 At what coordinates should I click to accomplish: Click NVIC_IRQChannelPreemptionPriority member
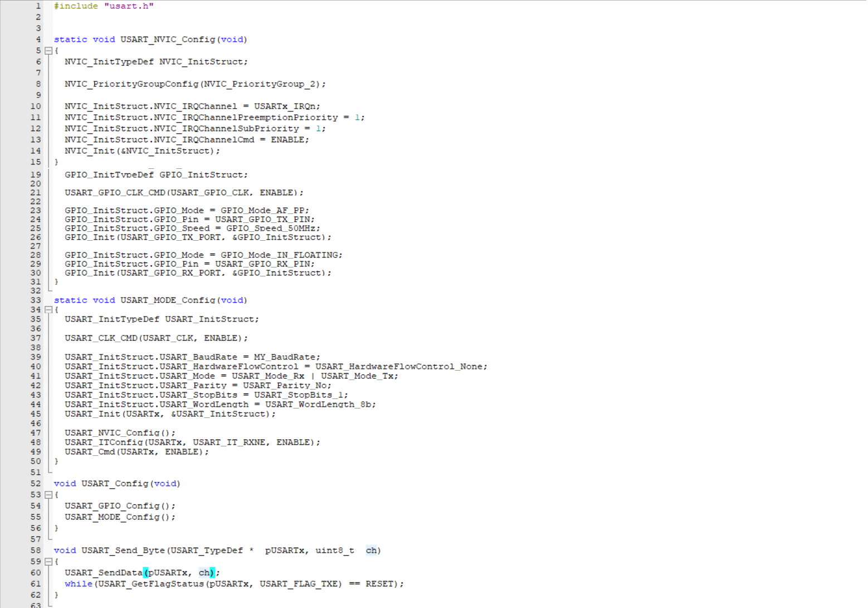[246, 118]
